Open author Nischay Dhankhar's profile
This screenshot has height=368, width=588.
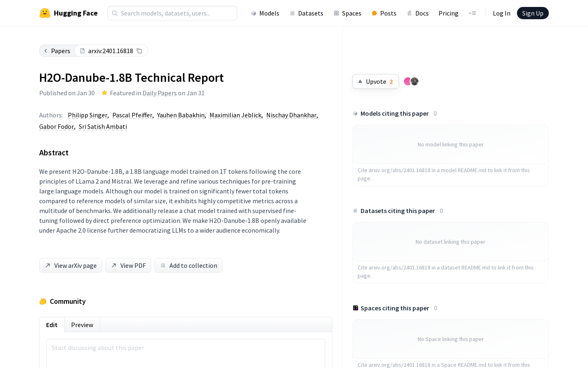point(292,115)
